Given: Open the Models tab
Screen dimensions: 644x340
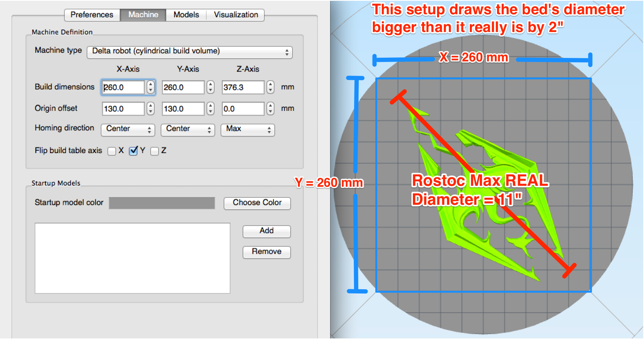Looking at the screenshot, I should (186, 15).
